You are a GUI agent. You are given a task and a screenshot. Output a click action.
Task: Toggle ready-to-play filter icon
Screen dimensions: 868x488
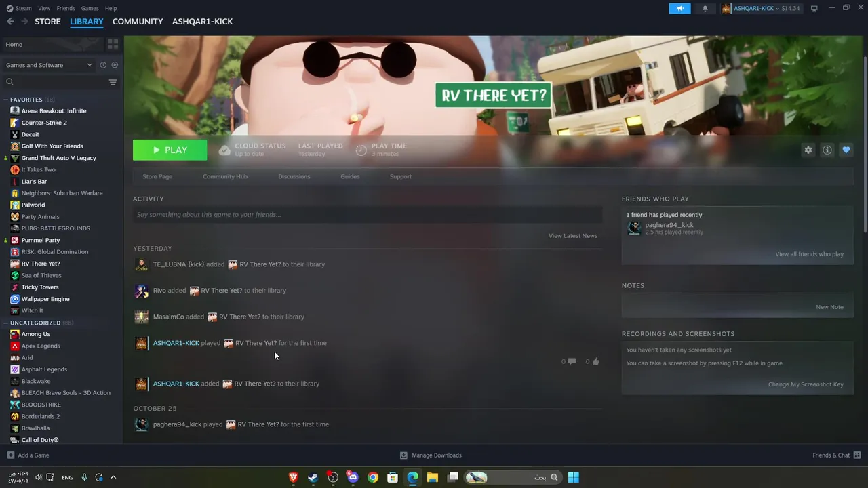click(115, 65)
